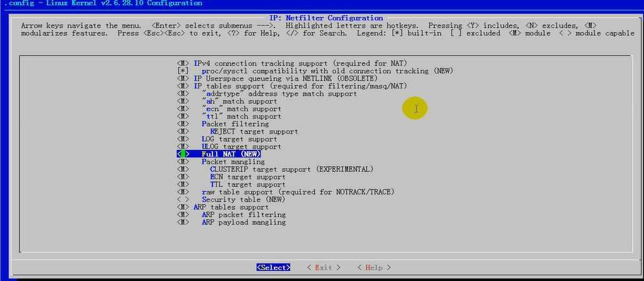Toggle the "ecn" match support marker
The width and height of the screenshot is (644, 281).
click(x=183, y=109)
